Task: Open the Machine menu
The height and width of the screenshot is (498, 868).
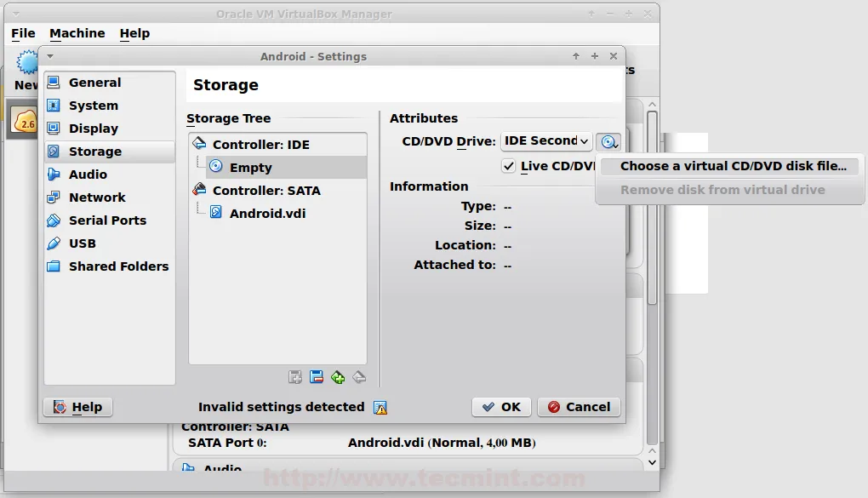Action: 77,33
